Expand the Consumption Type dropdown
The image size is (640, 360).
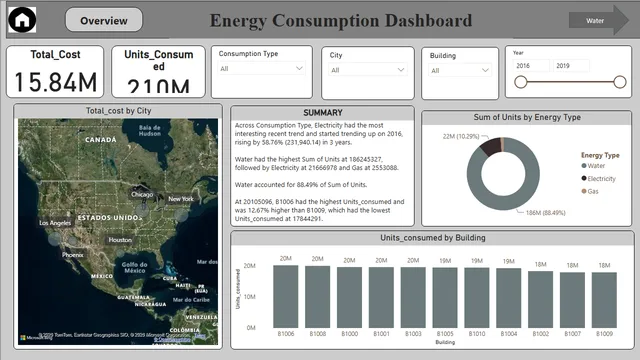pyautogui.click(x=261, y=69)
